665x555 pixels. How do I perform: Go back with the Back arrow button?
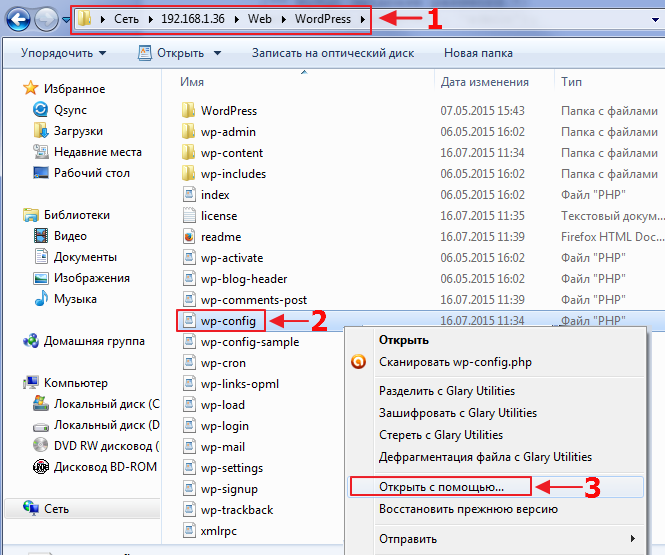pyautogui.click(x=18, y=20)
